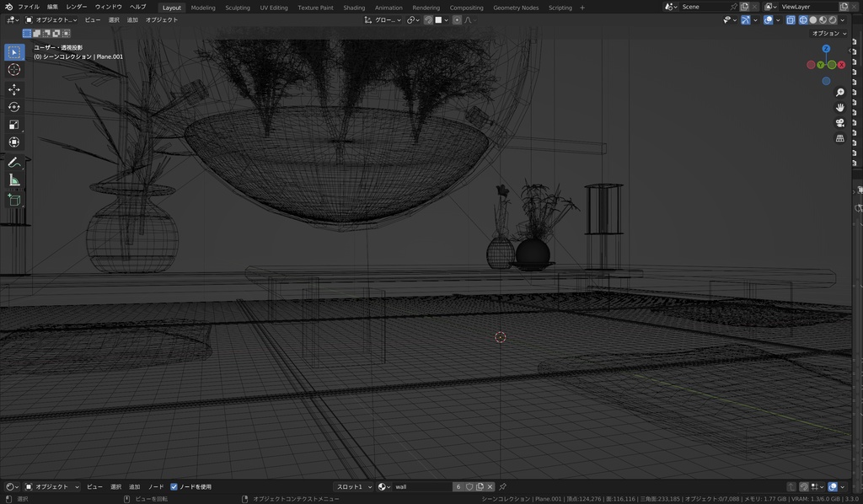The height and width of the screenshot is (504, 863).
Task: Select the Transform tool
Action: click(x=14, y=142)
